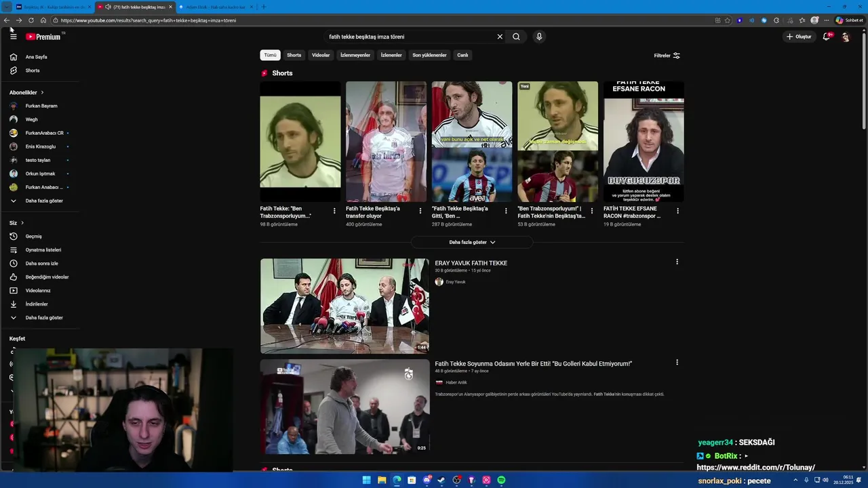Open options for 'Beşiktaş'a transfer oluyor' short
Image resolution: width=868 pixels, height=488 pixels.
420,211
